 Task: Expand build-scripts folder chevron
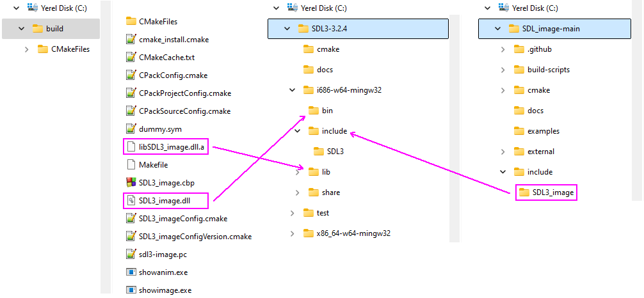503,70
